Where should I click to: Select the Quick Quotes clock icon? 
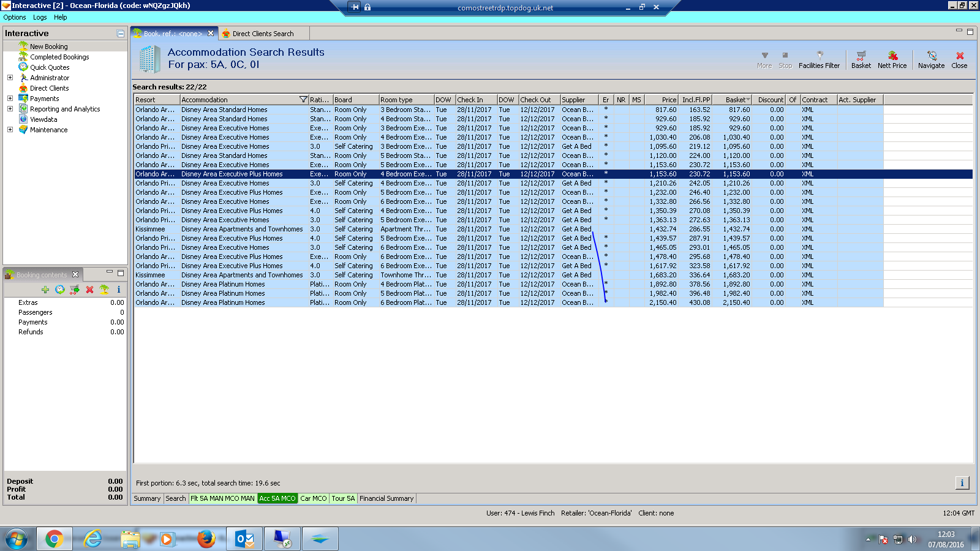pos(23,67)
